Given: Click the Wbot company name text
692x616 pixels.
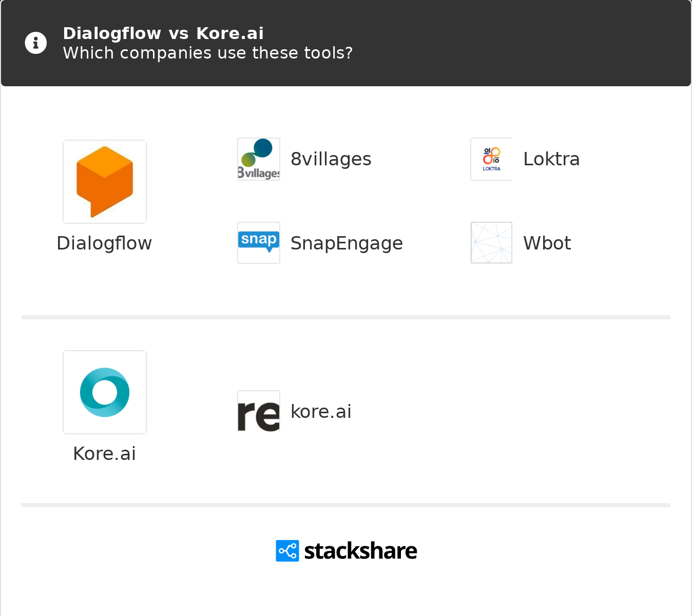Looking at the screenshot, I should (547, 243).
